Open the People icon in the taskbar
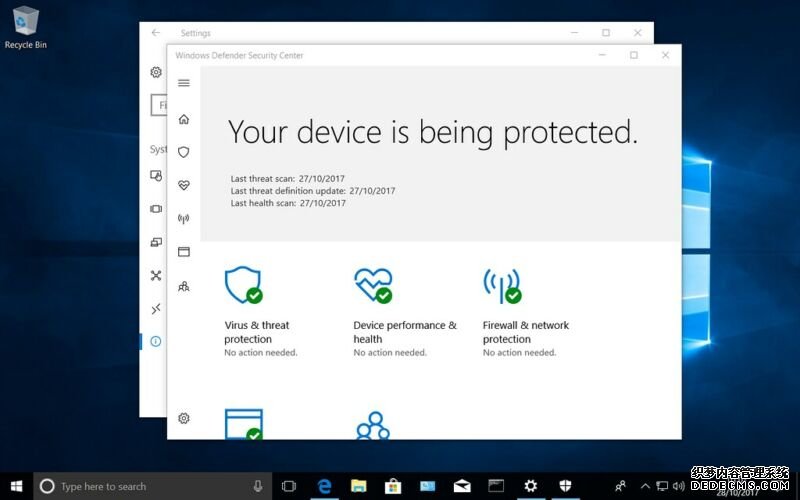This screenshot has width=800, height=500. (x=620, y=486)
